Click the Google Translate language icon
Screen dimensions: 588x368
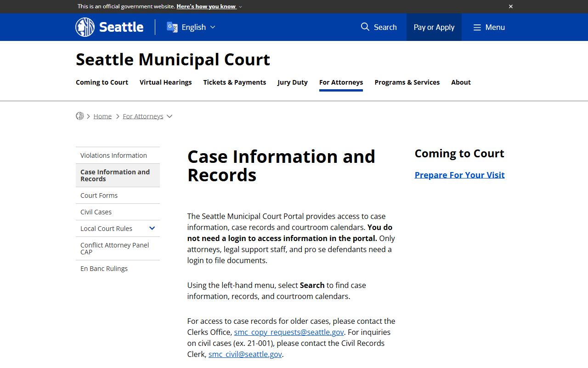click(172, 27)
